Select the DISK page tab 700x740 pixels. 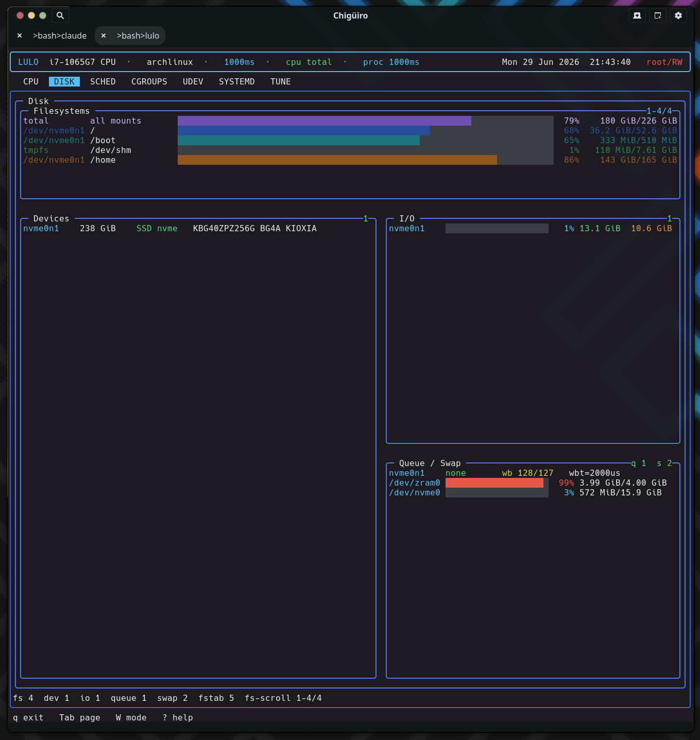64,81
